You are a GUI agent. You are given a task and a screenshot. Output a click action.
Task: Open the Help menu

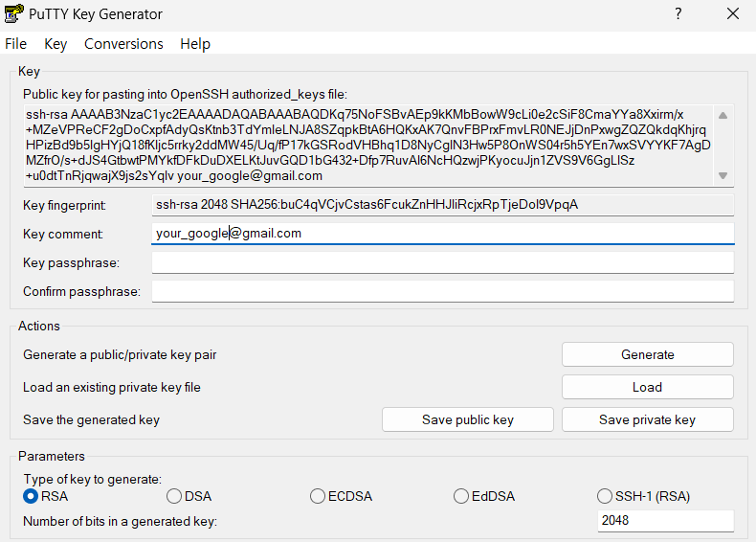(x=195, y=44)
